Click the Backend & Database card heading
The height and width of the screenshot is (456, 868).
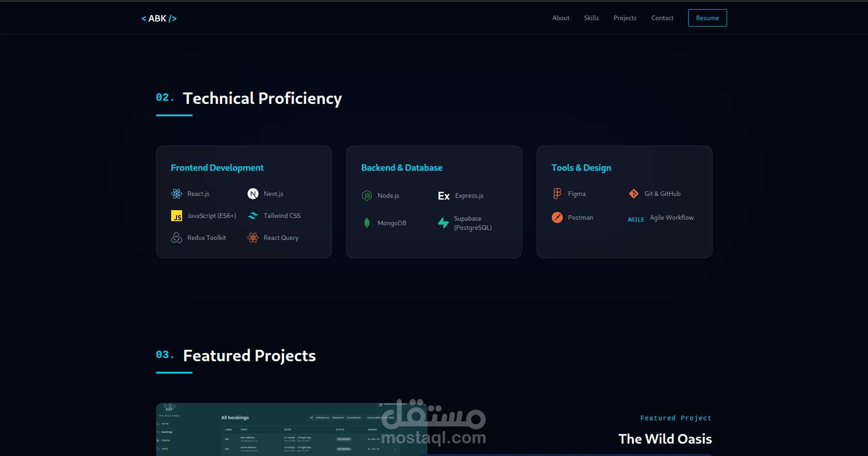402,168
